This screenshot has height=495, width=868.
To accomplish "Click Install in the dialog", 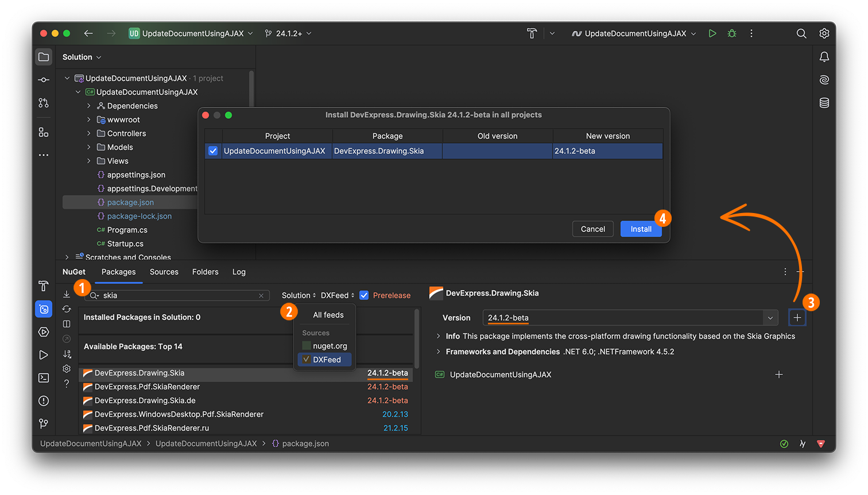I will click(x=641, y=229).
